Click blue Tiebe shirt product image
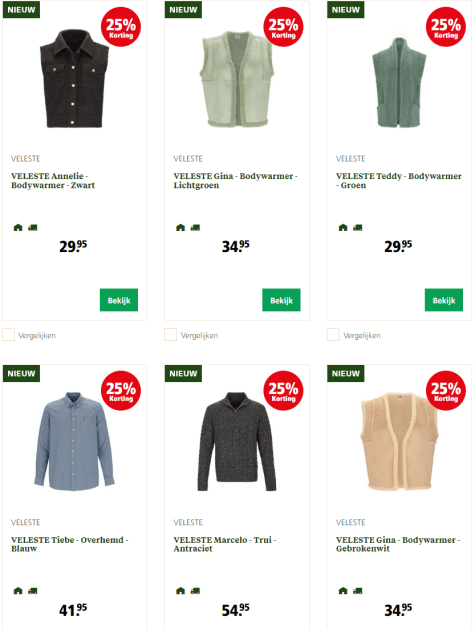 75,441
